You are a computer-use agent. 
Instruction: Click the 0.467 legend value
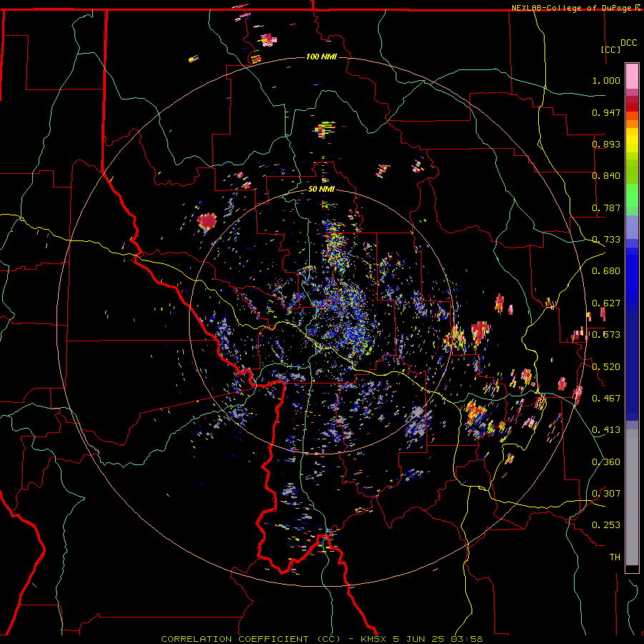point(606,399)
